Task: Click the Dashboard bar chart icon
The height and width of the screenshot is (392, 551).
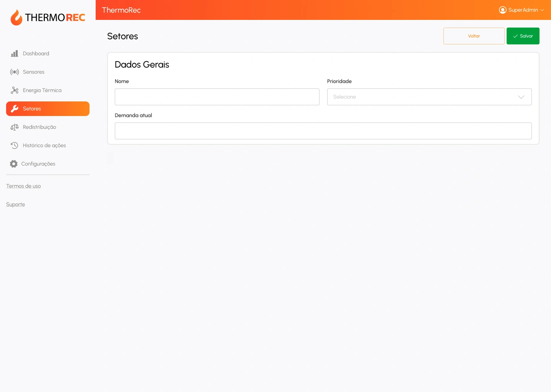Action: (15, 54)
